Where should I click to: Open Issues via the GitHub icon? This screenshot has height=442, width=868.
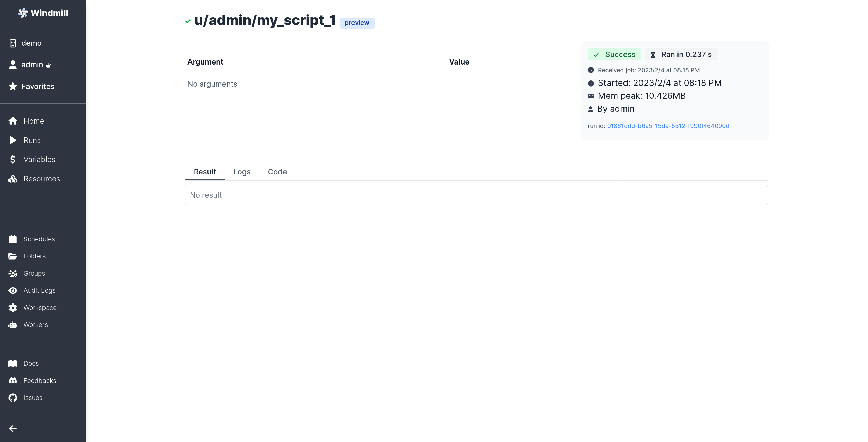click(x=13, y=398)
